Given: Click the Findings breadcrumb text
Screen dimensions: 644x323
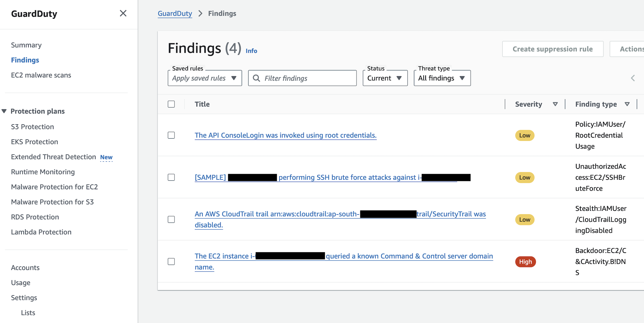Looking at the screenshot, I should (222, 14).
